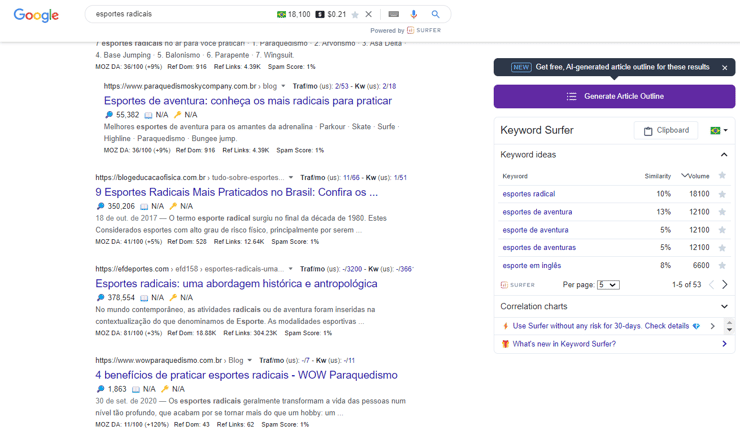Dismiss the AI-generated outline tooltip
The width and height of the screenshot is (740, 439).
(724, 68)
